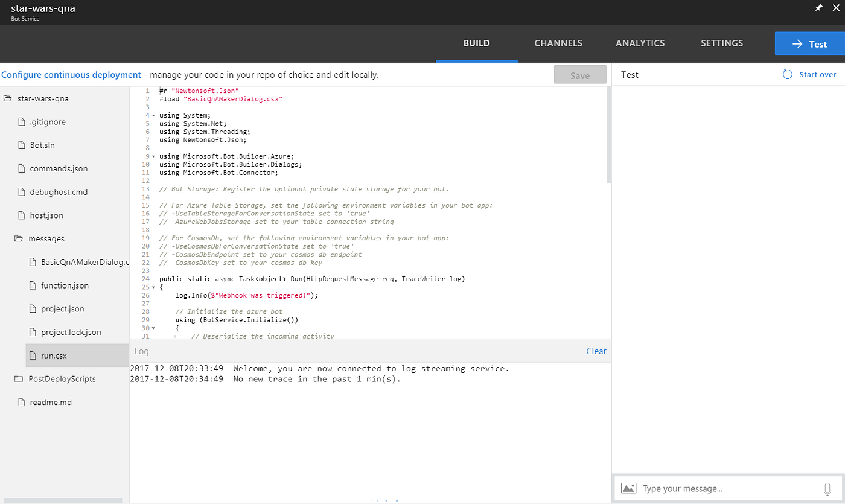Click the document icon beside run.csx
This screenshot has width=845, height=504.
click(34, 356)
